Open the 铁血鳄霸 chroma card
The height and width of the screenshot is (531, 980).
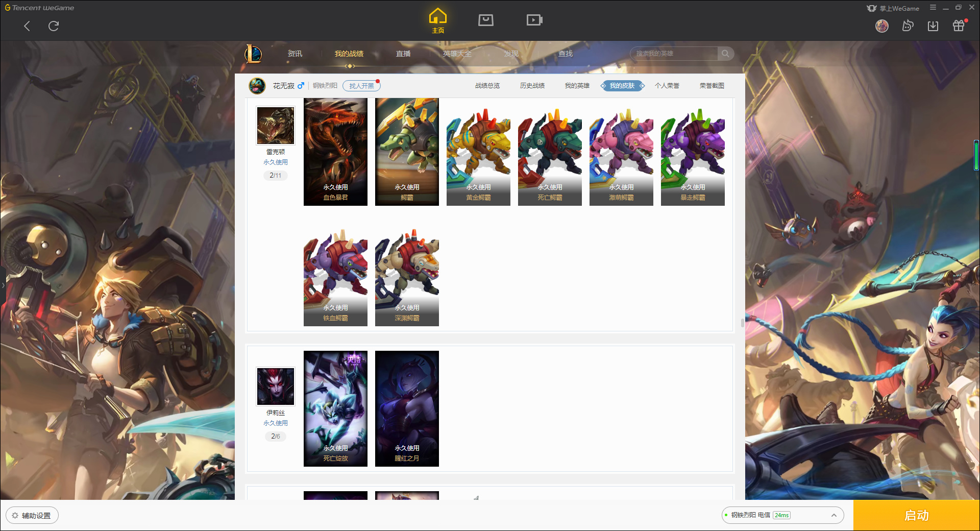(x=335, y=277)
